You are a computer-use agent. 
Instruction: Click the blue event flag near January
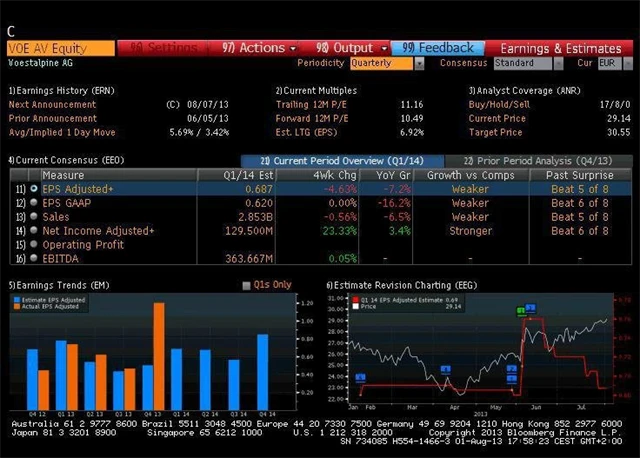[x=361, y=377]
